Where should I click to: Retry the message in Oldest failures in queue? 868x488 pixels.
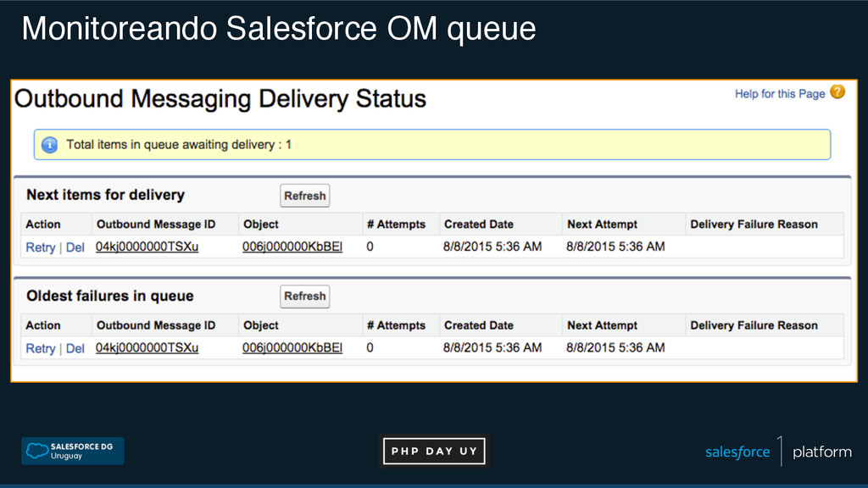pos(41,348)
